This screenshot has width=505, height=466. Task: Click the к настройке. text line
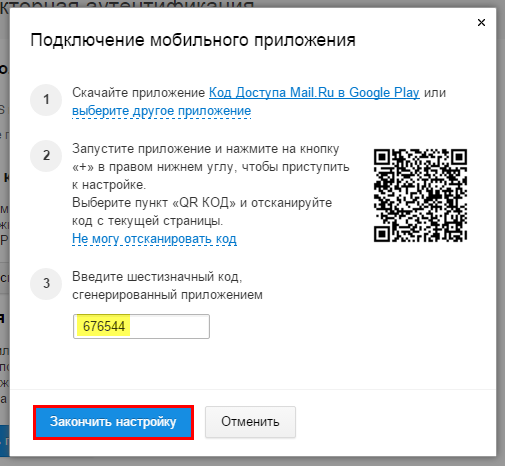[109, 185]
